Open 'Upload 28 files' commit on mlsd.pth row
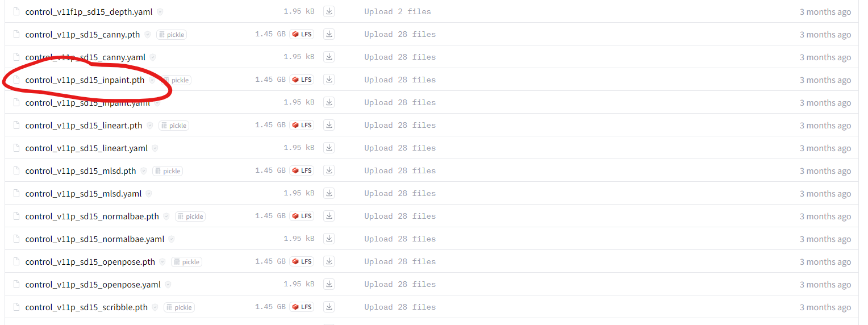 [400, 170]
